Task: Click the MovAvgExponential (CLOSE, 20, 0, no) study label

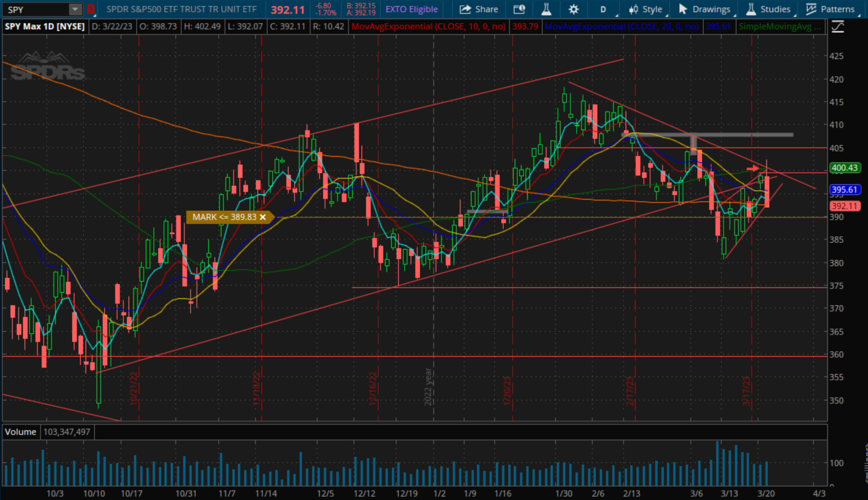Action: tap(622, 27)
